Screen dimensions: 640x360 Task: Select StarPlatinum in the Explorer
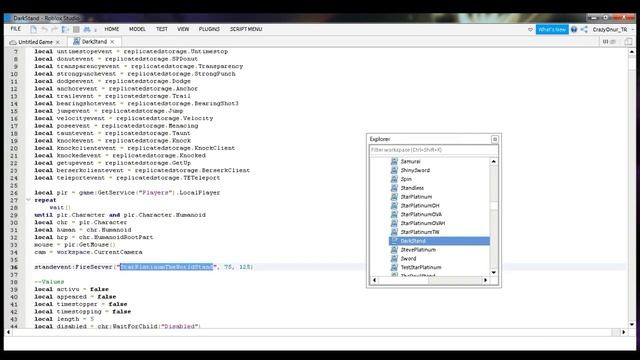(x=416, y=197)
